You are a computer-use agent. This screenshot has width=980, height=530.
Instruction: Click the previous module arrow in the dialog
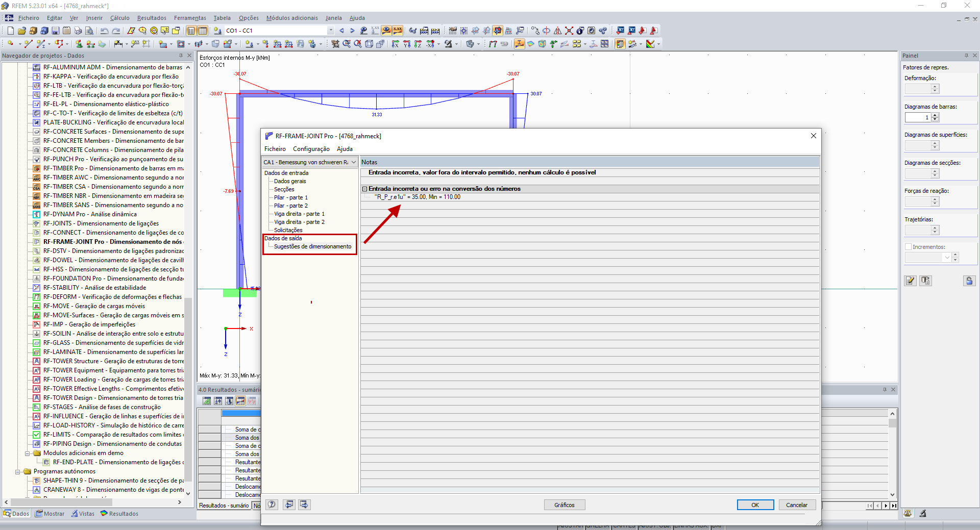pyautogui.click(x=289, y=504)
